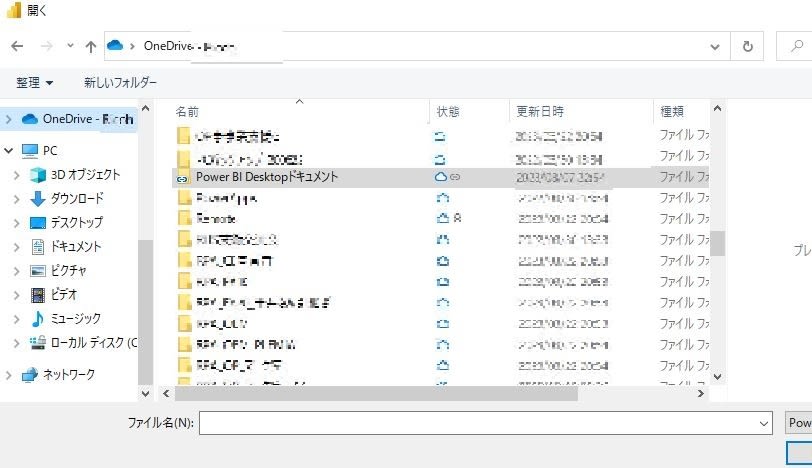Open the 整理 menu
The image size is (812, 468).
(34, 82)
